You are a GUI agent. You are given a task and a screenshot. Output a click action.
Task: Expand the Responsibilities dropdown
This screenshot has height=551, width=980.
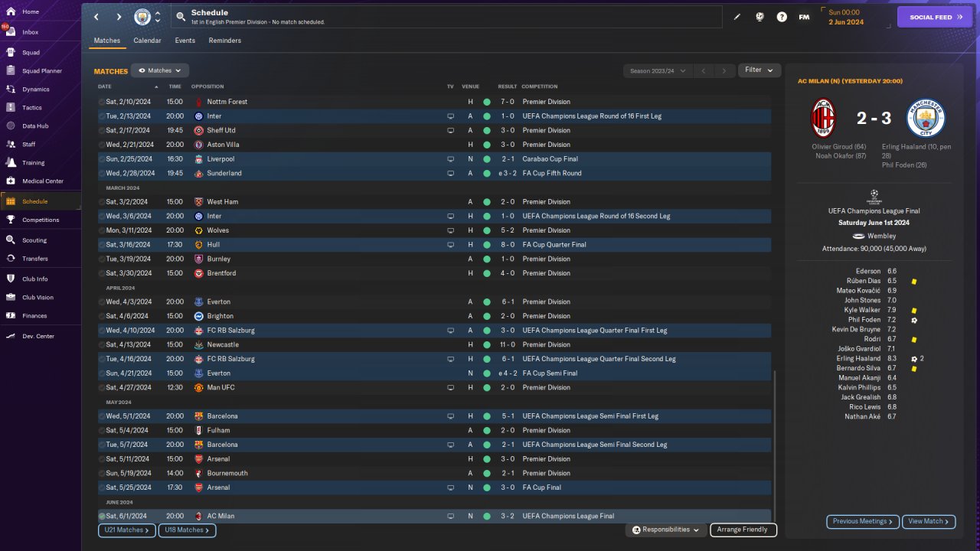[x=665, y=530]
